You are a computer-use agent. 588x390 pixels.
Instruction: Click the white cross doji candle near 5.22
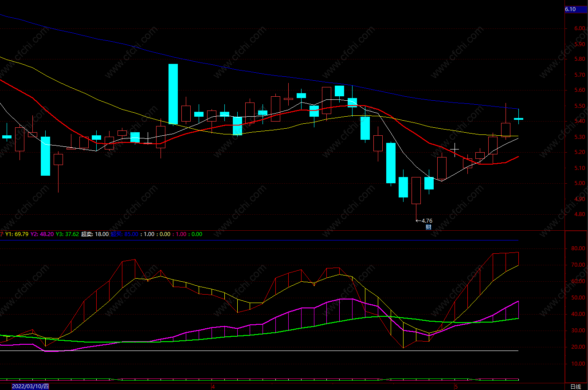point(454,149)
